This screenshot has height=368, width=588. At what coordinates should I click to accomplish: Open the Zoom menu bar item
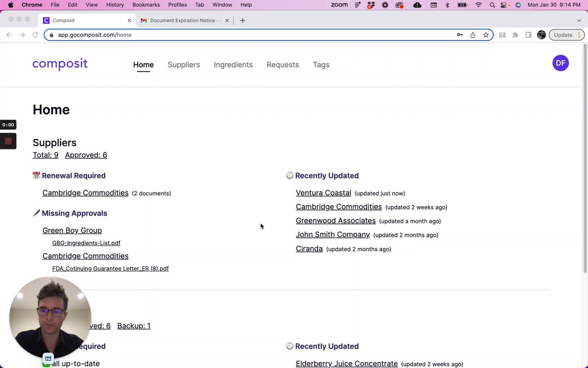click(339, 5)
